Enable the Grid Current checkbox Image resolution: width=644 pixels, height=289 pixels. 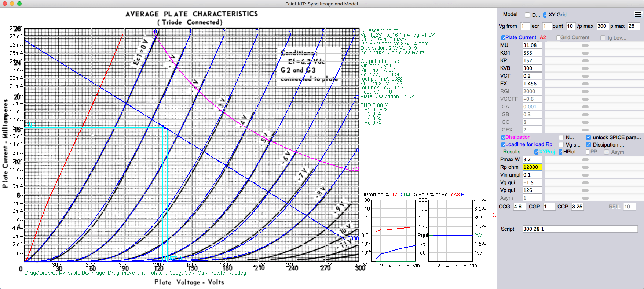(558, 38)
